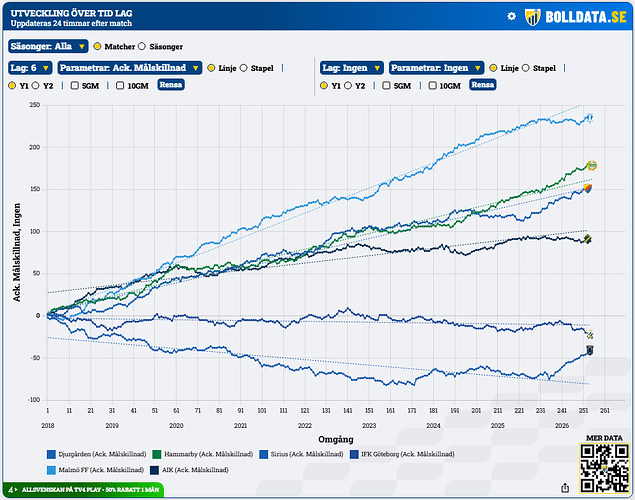Enable left panel 5GM checkbox

tap(75, 85)
